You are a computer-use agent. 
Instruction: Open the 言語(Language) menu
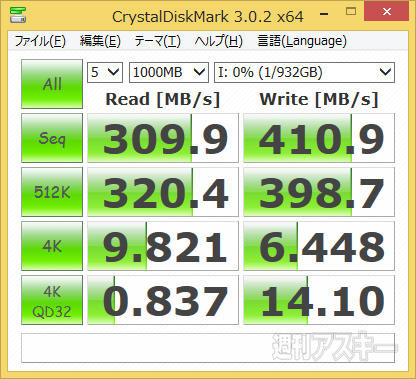pos(302,41)
